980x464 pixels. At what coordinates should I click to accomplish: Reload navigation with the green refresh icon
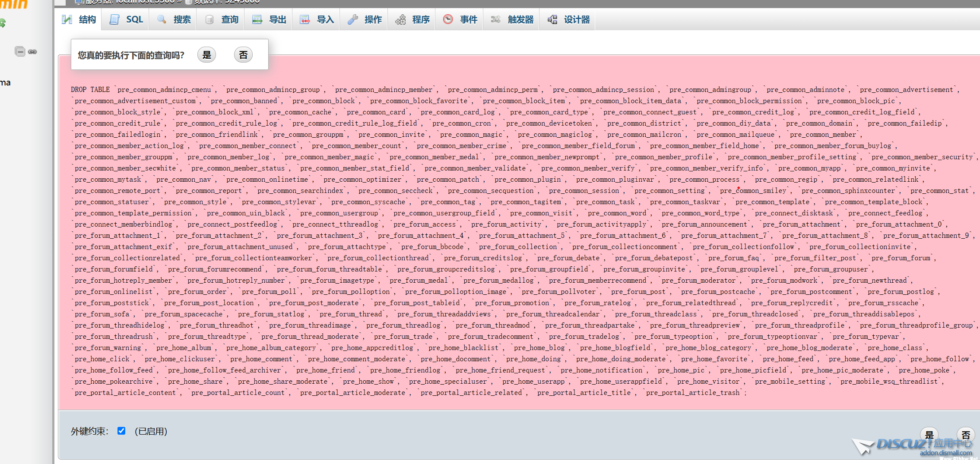click(x=3, y=23)
